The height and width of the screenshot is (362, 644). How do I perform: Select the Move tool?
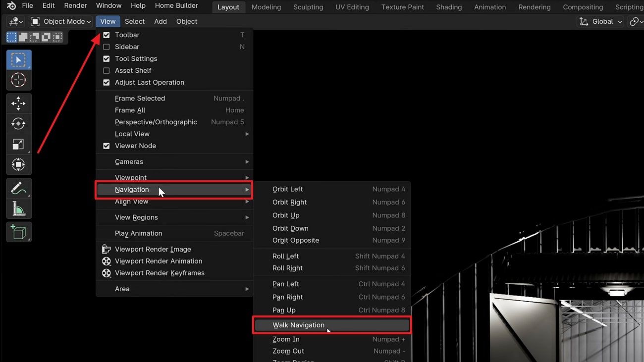[18, 103]
